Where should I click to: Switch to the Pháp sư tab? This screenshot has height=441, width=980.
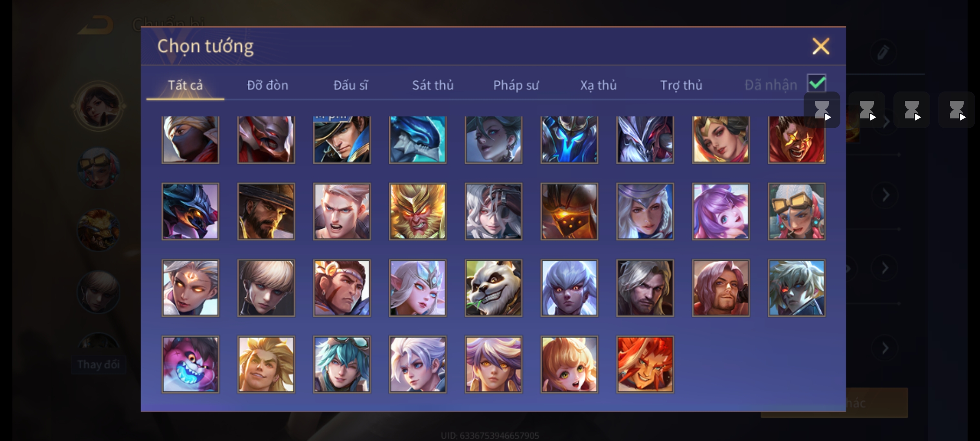pos(516,85)
